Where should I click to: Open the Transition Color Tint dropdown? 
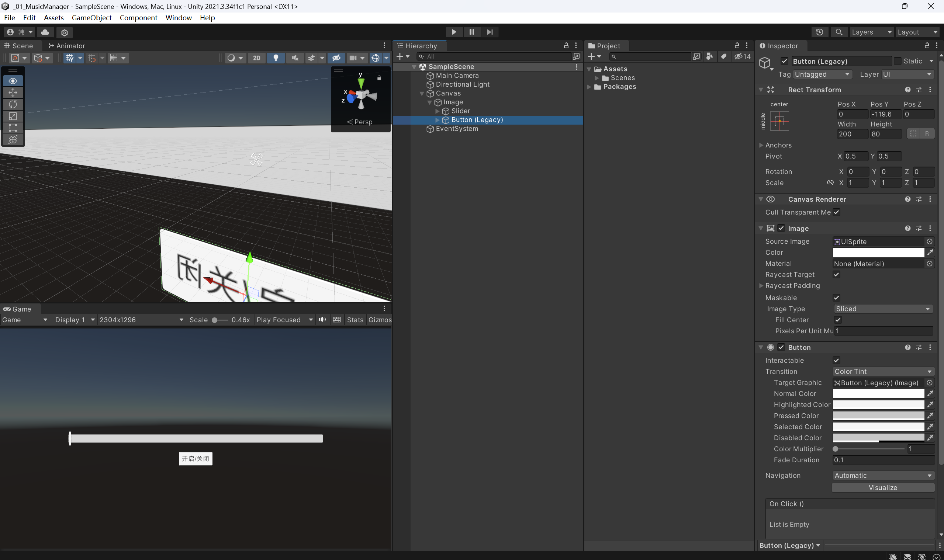[x=883, y=372]
